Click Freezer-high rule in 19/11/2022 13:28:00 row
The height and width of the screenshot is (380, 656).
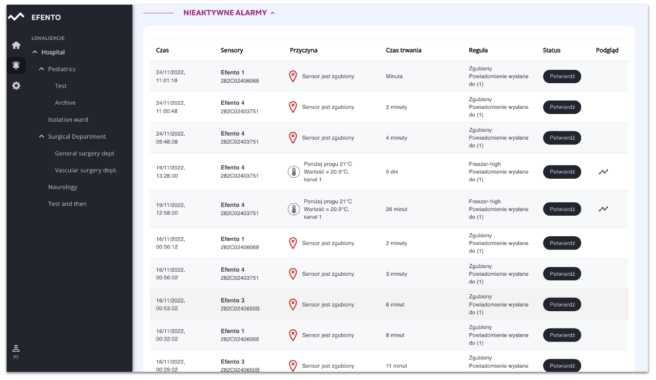pos(485,164)
